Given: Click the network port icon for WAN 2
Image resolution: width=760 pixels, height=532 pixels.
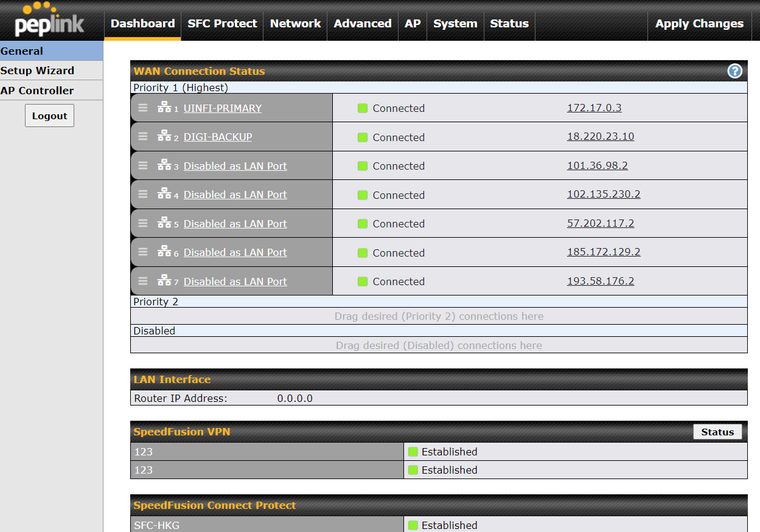Looking at the screenshot, I should tap(164, 137).
